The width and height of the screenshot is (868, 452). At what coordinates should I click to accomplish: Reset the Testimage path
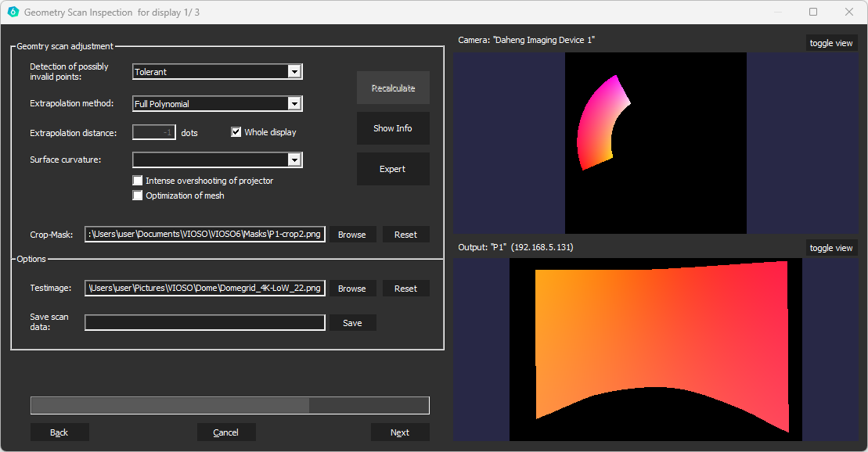click(405, 289)
